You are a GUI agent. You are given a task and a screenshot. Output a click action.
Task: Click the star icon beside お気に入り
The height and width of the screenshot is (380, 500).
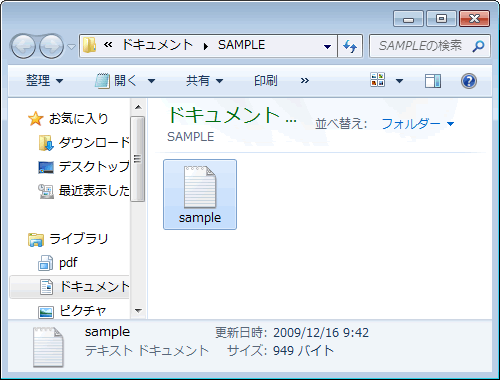click(x=36, y=119)
